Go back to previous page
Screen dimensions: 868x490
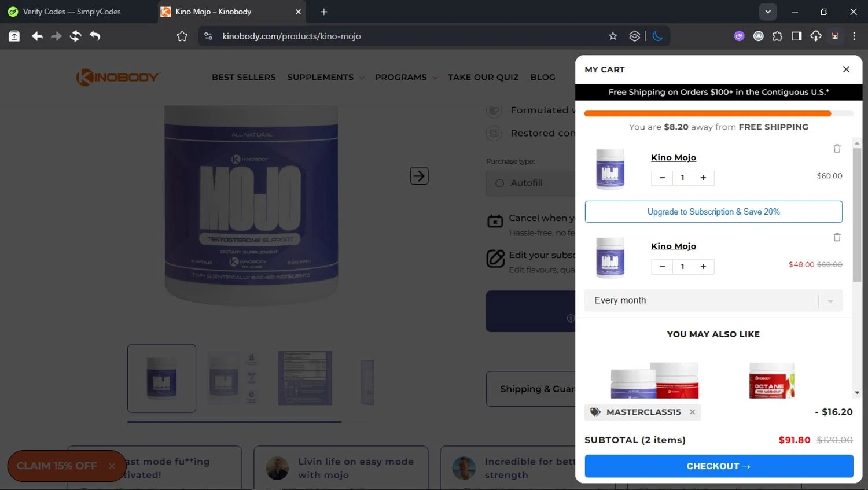[37, 36]
